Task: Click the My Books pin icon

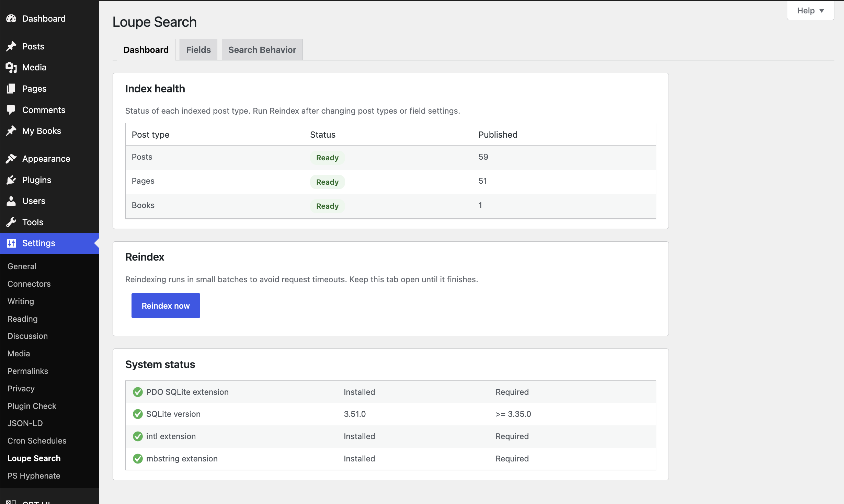Action: 11,131
